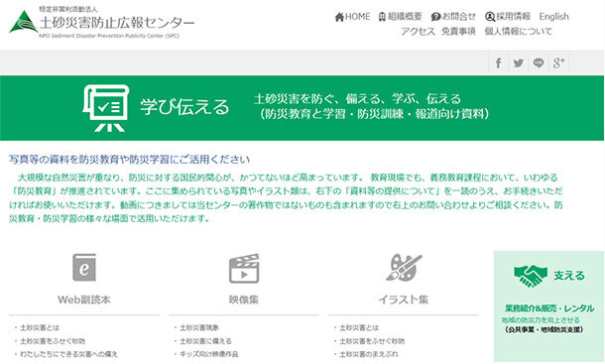Click 土砂災害をふせぐ砂防 under Web副読本
Screen dimensions: 605x364
point(53,341)
